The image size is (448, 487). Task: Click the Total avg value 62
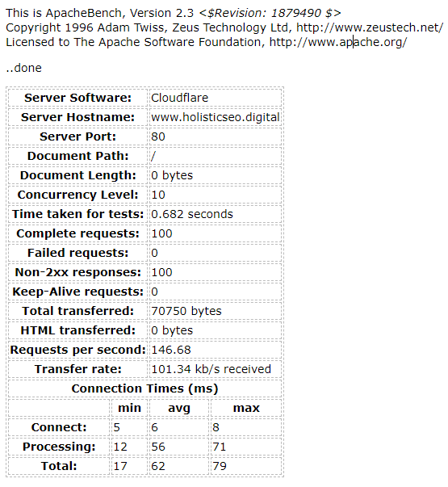click(158, 466)
